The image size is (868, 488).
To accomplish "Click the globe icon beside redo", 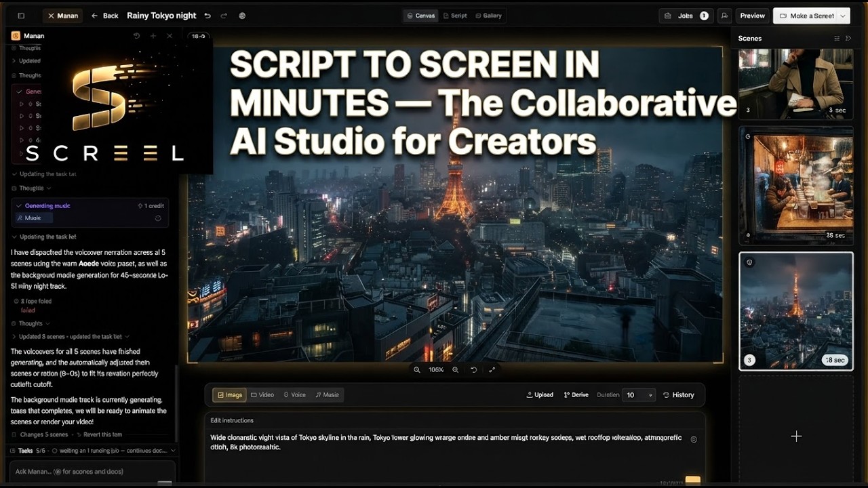I will click(242, 16).
